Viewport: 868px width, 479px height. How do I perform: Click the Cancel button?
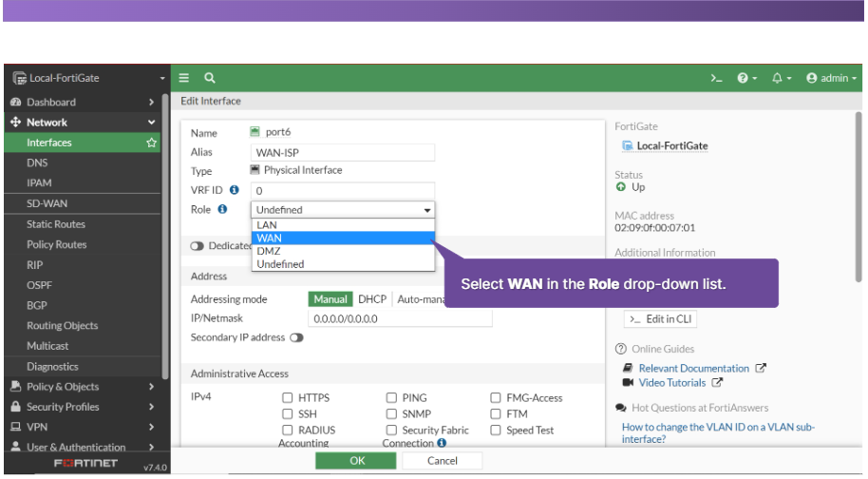[442, 461]
